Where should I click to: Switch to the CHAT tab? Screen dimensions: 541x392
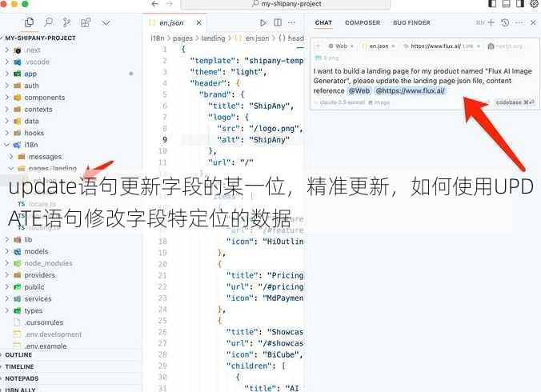pos(323,22)
